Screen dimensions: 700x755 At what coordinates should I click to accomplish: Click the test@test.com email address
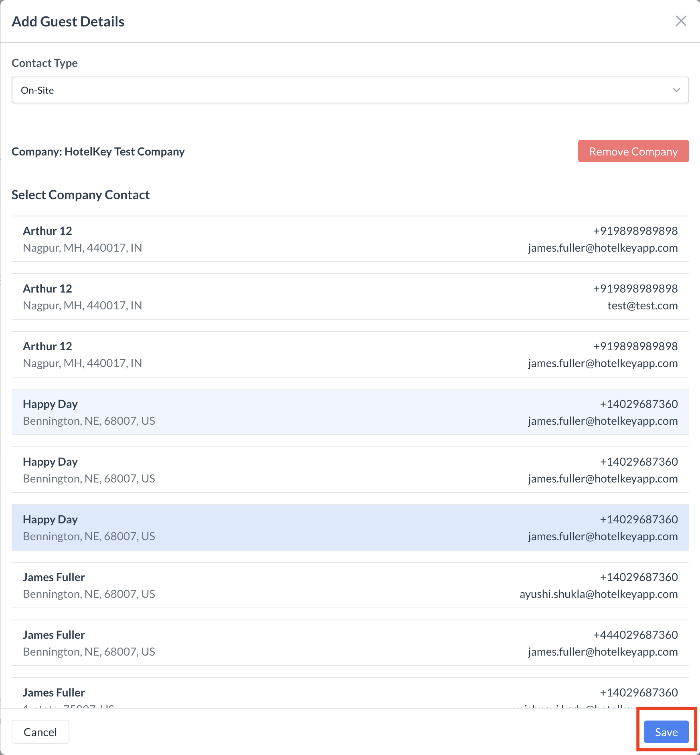point(642,306)
